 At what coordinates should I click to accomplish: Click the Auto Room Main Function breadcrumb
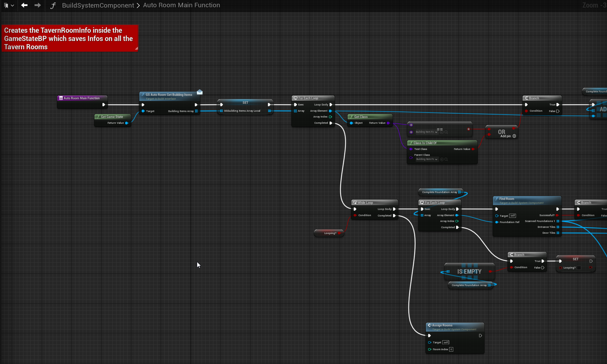181,5
